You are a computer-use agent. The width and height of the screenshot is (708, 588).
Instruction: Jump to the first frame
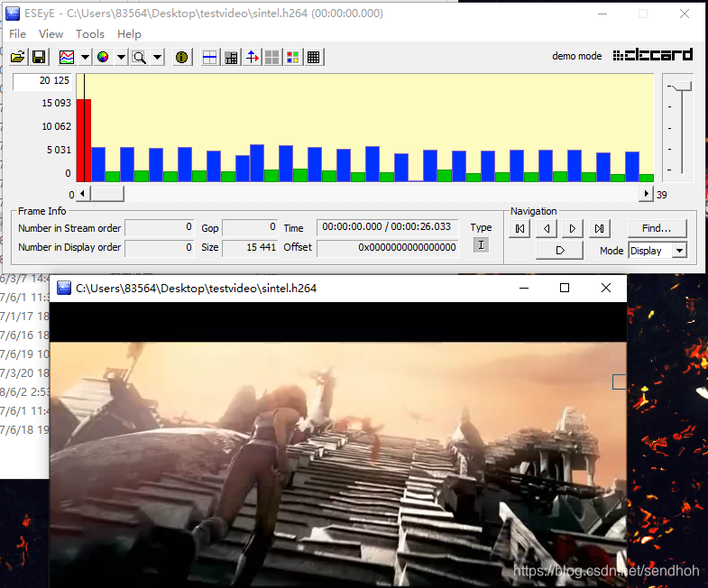click(520, 228)
